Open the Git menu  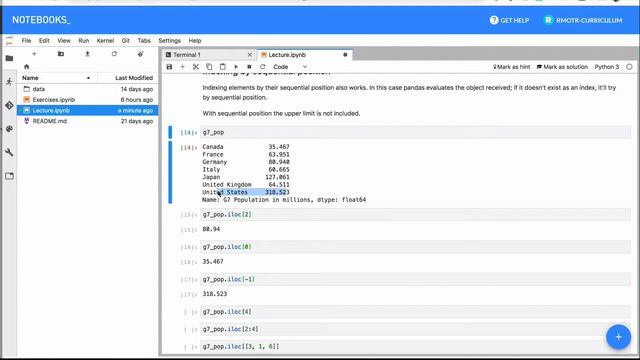point(126,40)
